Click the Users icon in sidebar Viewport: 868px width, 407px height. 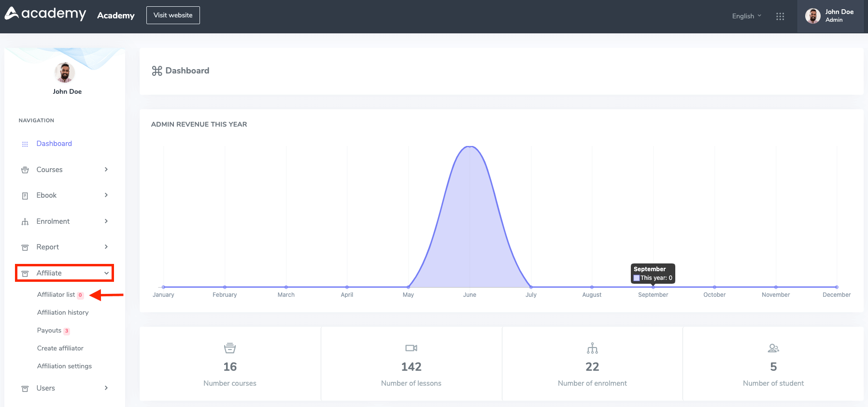coord(25,389)
